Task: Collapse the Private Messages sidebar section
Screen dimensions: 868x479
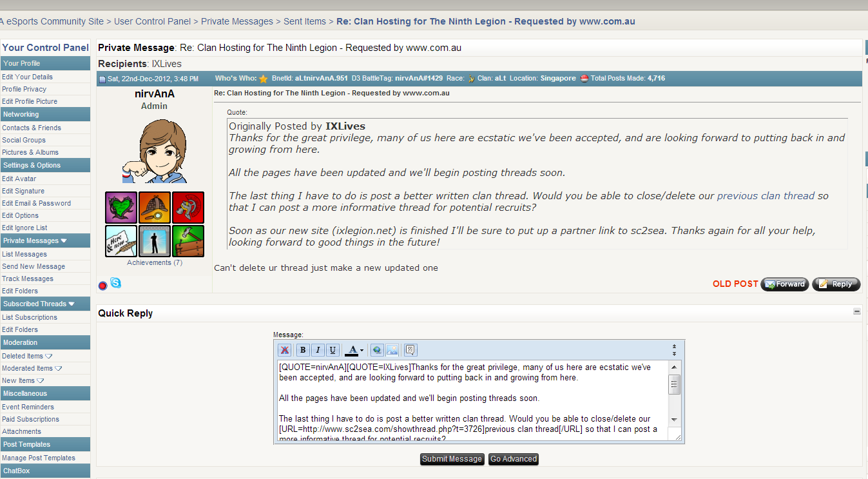Action: [x=64, y=240]
